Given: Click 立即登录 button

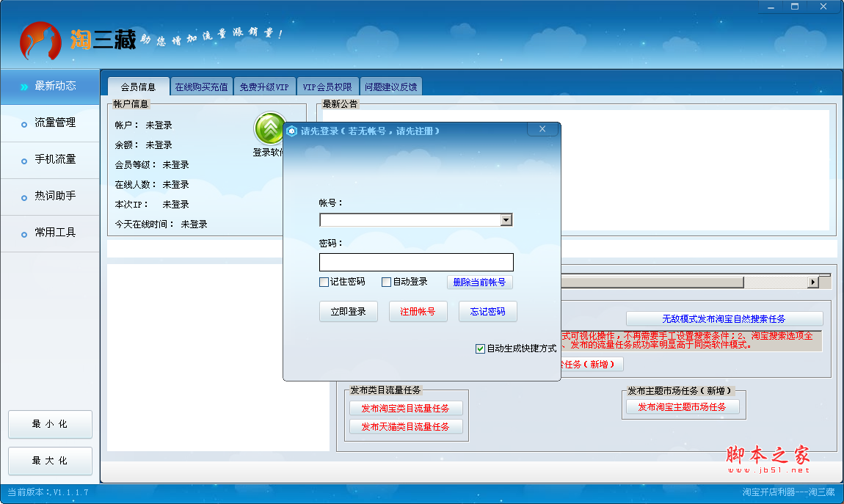Looking at the screenshot, I should [x=349, y=312].
